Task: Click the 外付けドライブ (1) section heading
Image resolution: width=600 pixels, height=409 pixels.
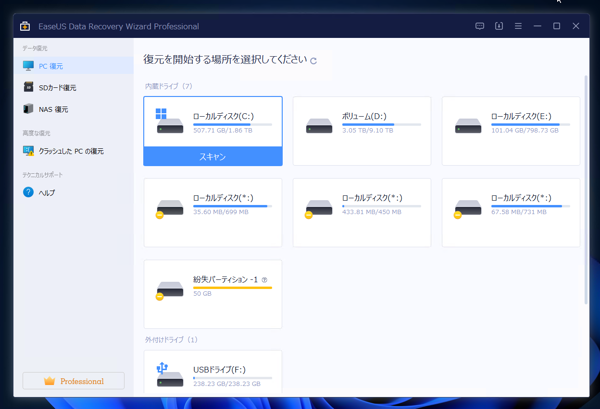Action: coord(171,340)
